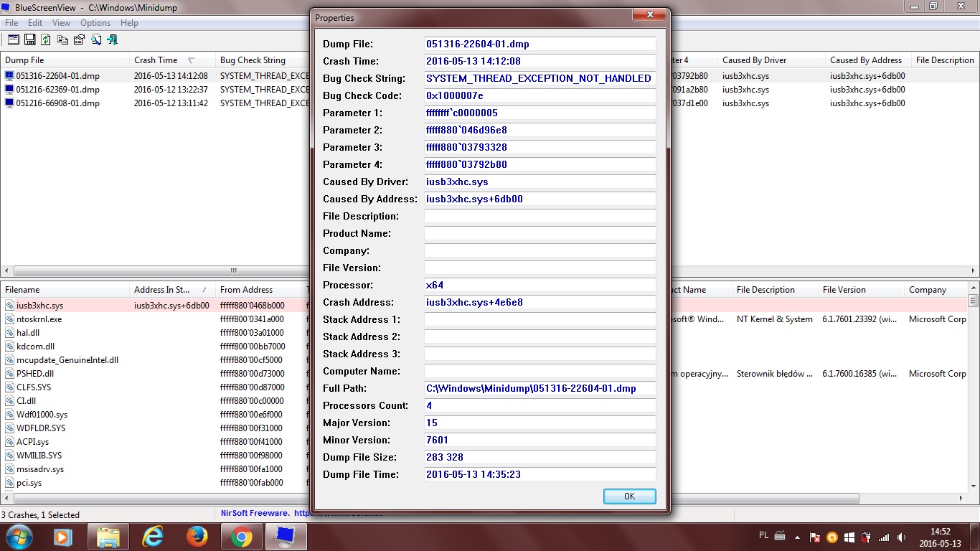The height and width of the screenshot is (551, 980).
Task: Click the touch keyboard tray icon
Action: (x=780, y=537)
